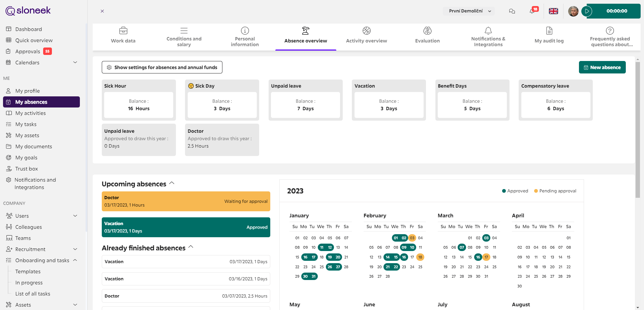Expand the Calendars menu in the sidebar
The width and height of the screenshot is (644, 310).
coord(75,62)
